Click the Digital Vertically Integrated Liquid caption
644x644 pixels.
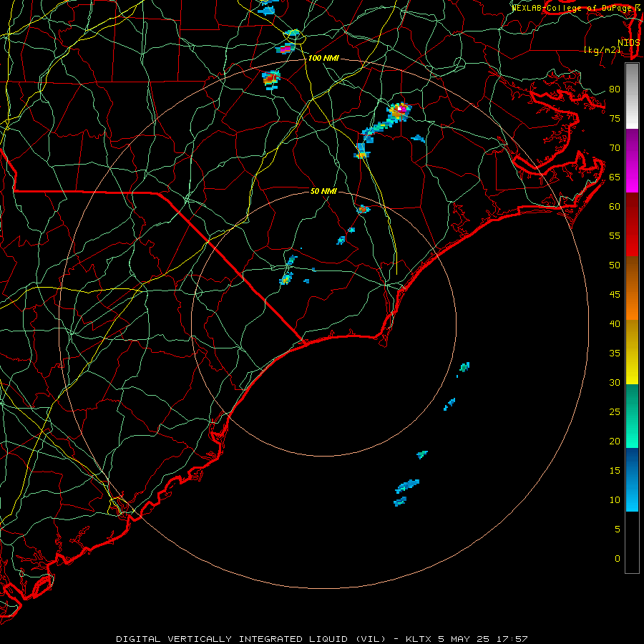tap(321, 639)
